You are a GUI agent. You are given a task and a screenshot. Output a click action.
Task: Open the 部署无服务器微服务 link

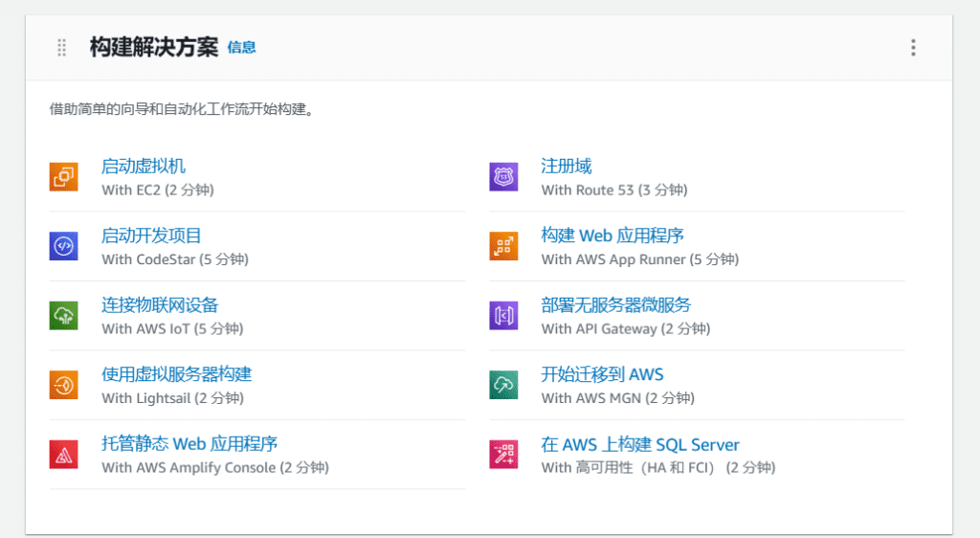coord(615,305)
